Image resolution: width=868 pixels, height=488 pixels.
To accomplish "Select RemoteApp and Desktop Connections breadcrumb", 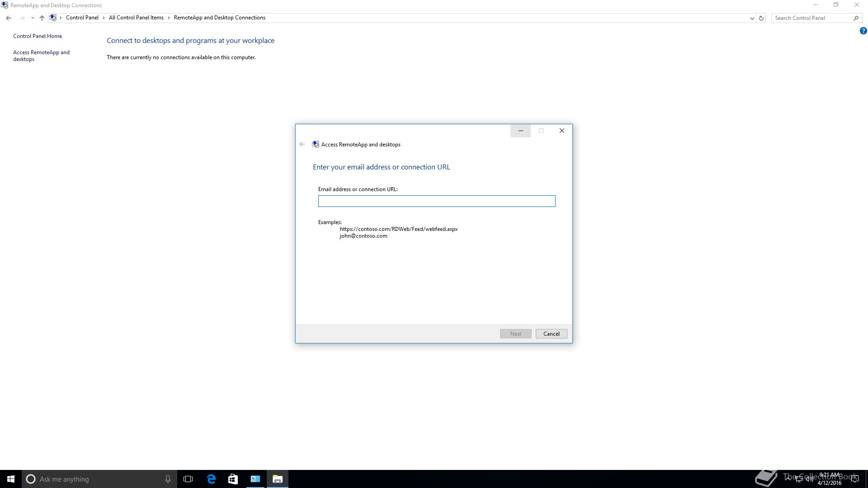I will pyautogui.click(x=220, y=18).
